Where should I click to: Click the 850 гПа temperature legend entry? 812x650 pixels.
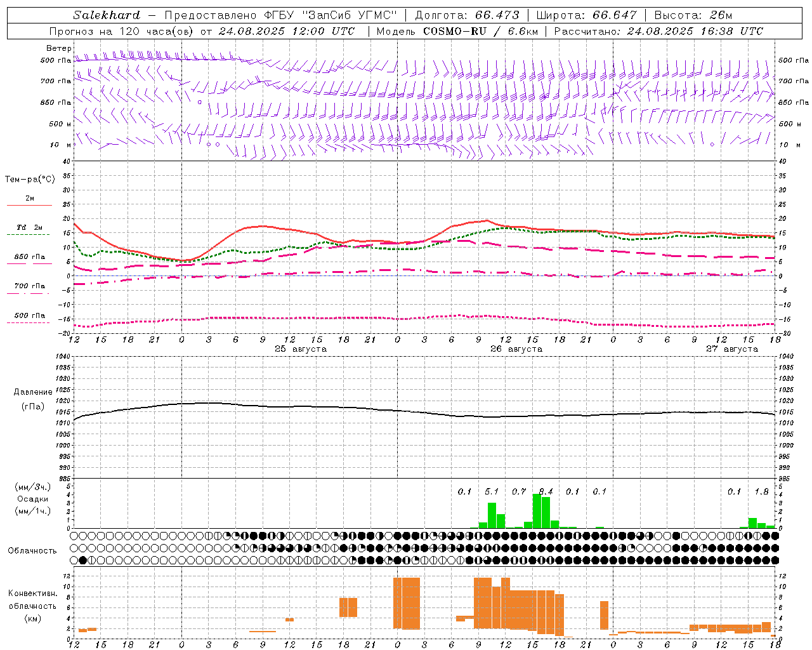click(29, 257)
